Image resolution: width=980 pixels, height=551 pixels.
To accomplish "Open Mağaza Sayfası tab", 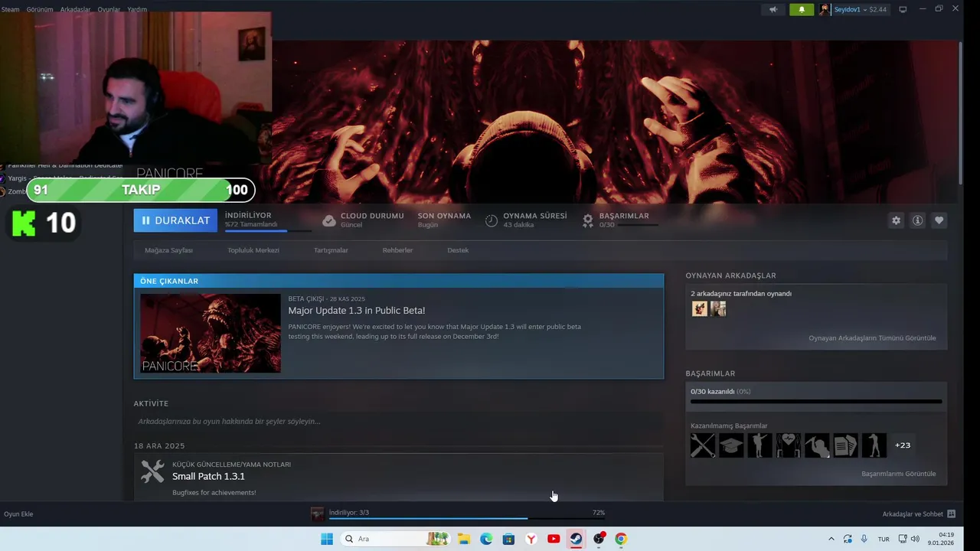I will 168,250.
